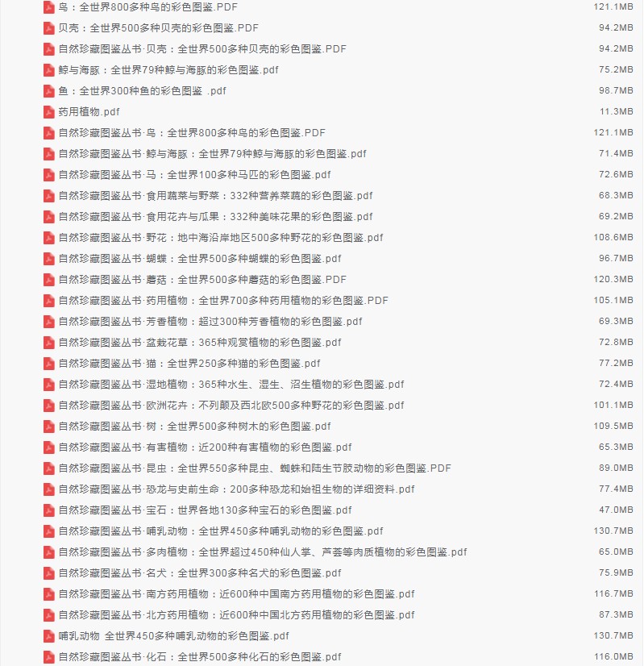Open 野花：地中海沿岸地区500多种野花 file

pyautogui.click(x=221, y=237)
